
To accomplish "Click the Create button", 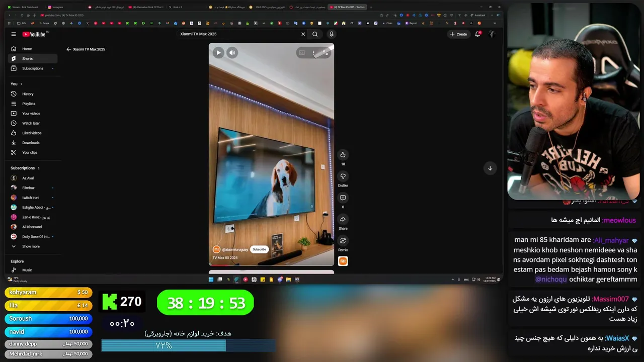I will (459, 34).
